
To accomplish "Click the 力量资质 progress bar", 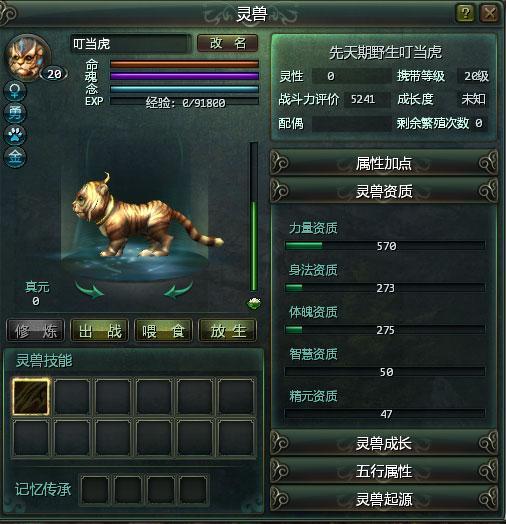I will (385, 246).
